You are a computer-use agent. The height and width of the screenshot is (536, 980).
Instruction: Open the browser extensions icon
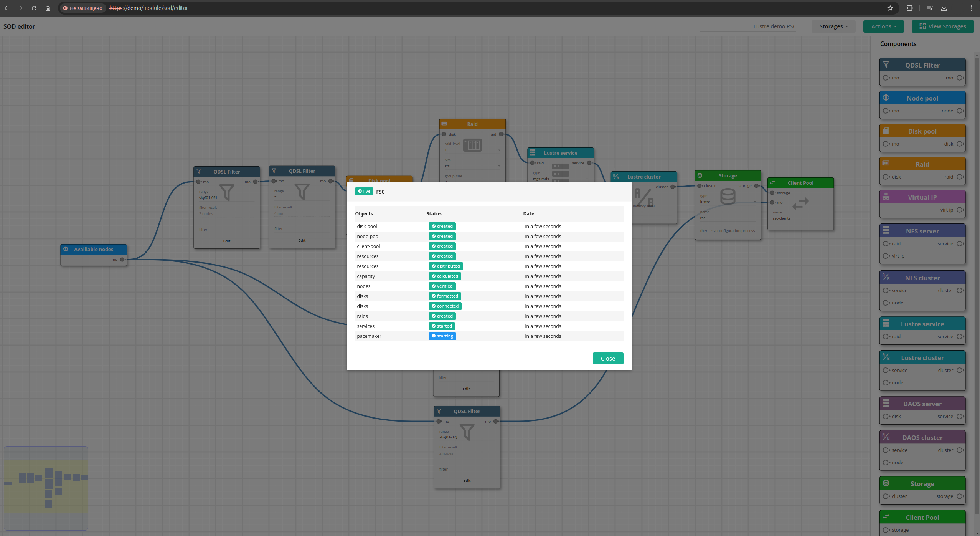[x=909, y=8]
